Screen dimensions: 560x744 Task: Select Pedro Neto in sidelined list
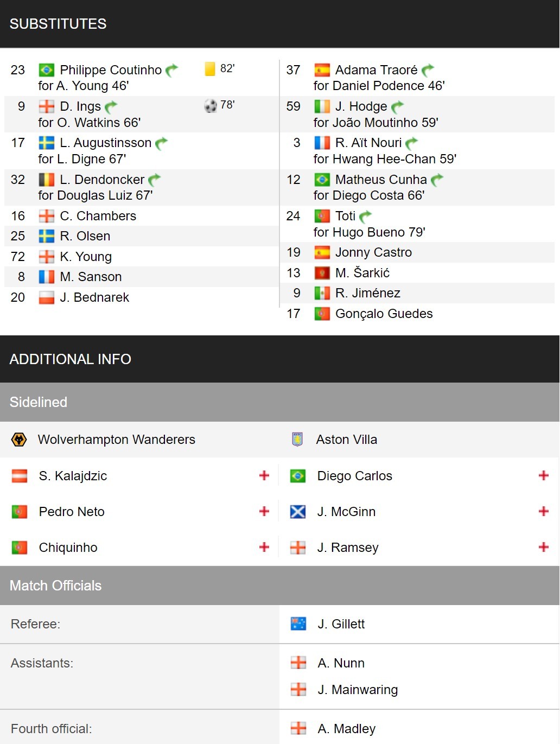[72, 512]
